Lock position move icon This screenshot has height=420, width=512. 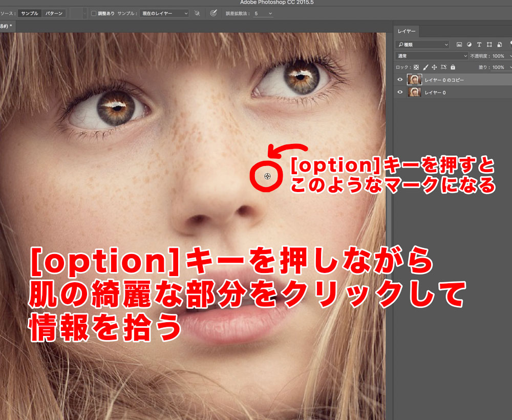(434, 67)
